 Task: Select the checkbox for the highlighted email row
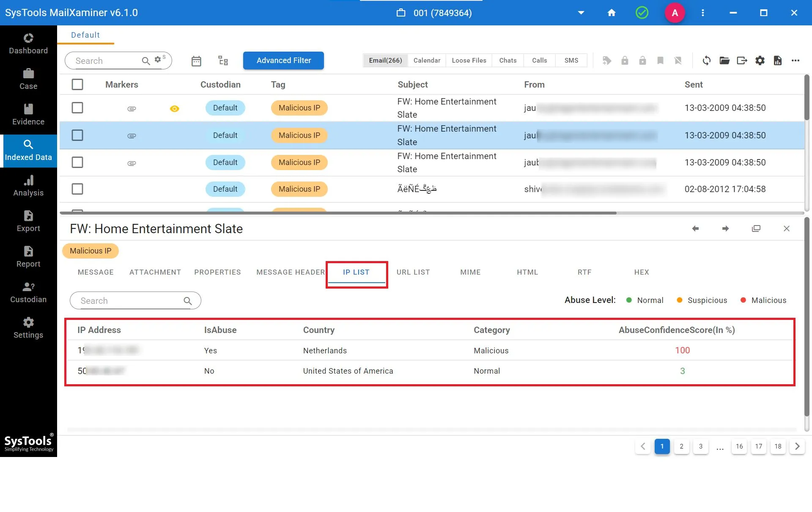point(77,135)
